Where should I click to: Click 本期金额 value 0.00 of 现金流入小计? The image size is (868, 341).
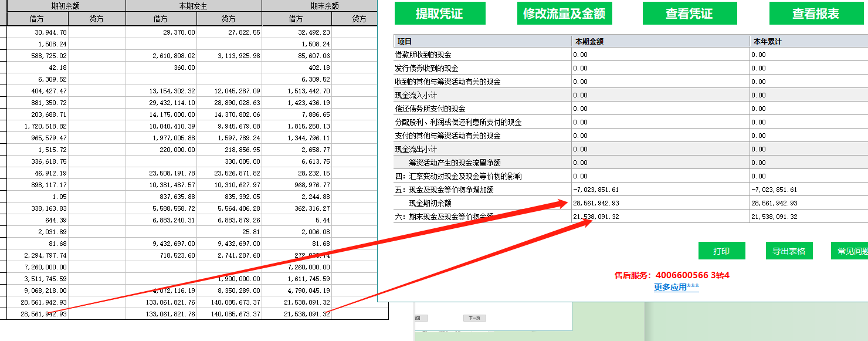[x=581, y=95]
